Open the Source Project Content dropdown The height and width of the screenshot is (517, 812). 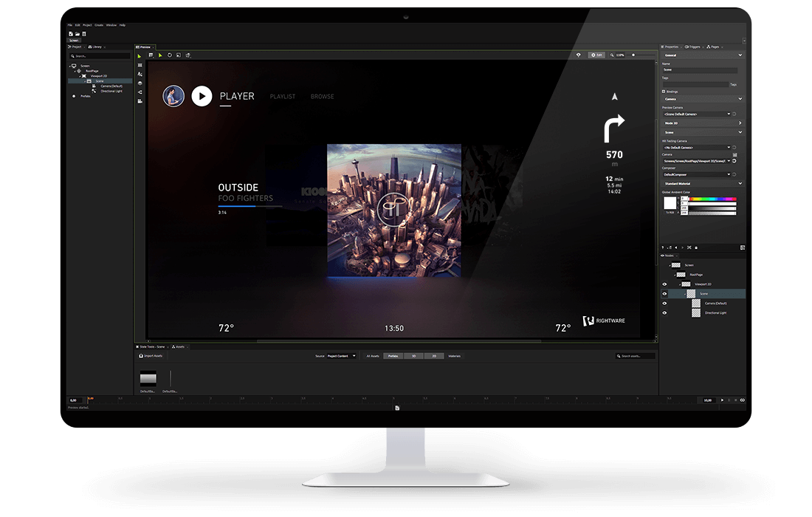click(341, 356)
